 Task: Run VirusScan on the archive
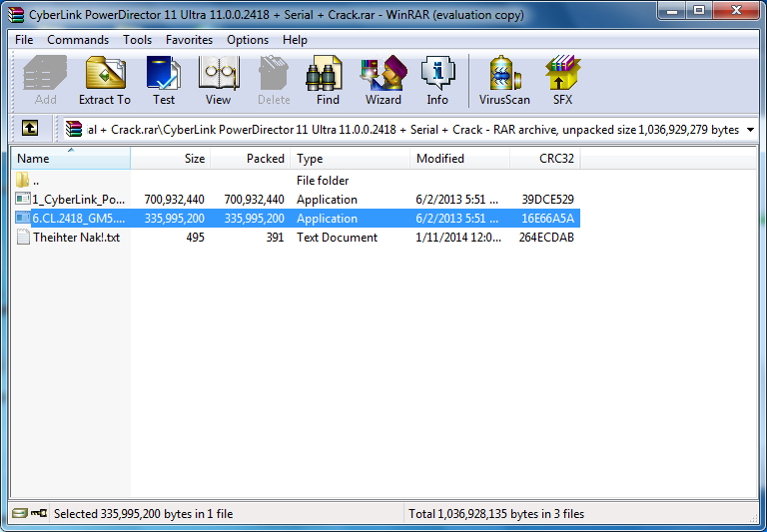pyautogui.click(x=504, y=80)
